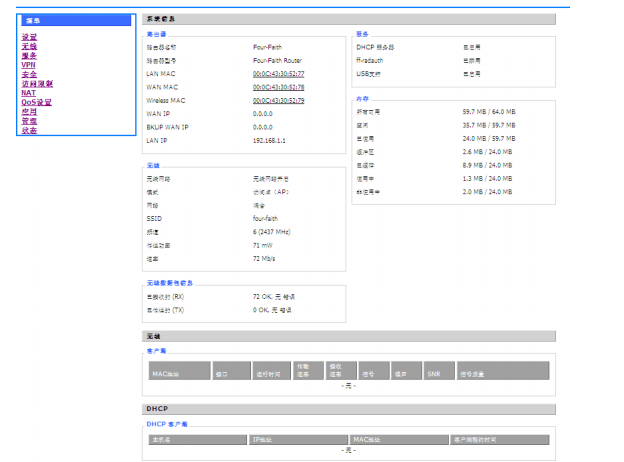Click the SNR column header

click(x=439, y=370)
